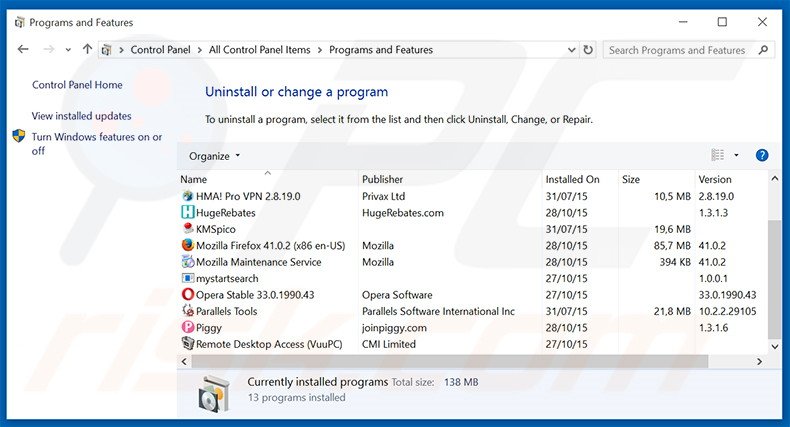Click the search magnifier icon
790x427 pixels.
tap(763, 50)
